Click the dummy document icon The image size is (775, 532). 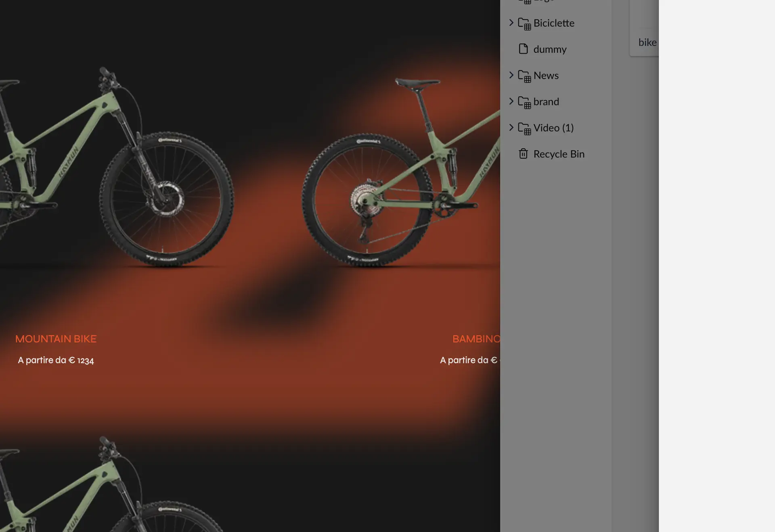coord(523,49)
